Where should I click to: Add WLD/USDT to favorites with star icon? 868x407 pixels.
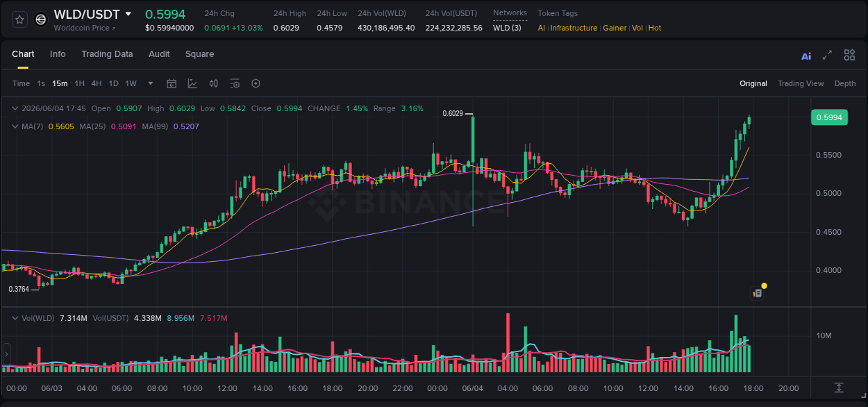pyautogui.click(x=20, y=19)
